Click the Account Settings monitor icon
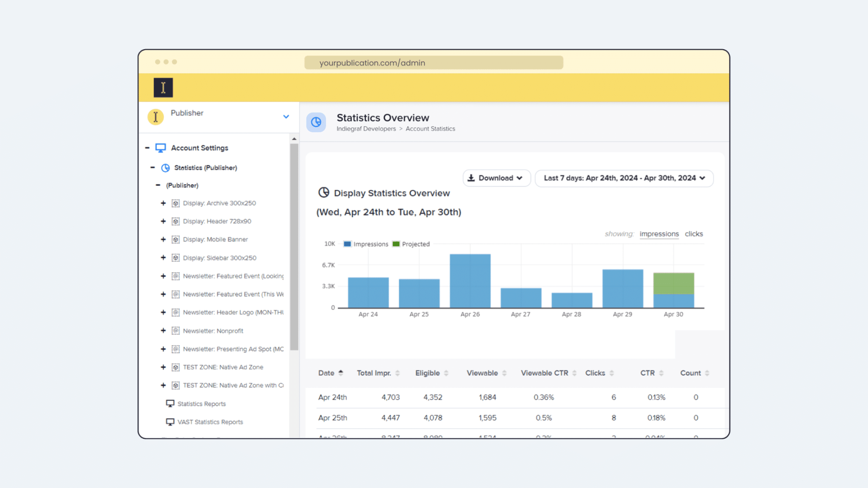 pyautogui.click(x=160, y=147)
